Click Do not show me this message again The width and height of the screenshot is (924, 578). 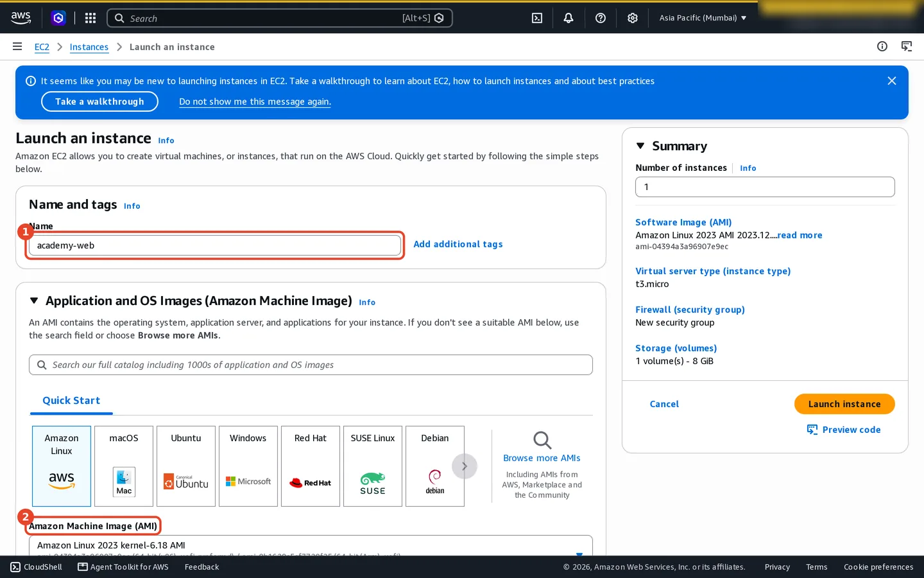(x=255, y=101)
